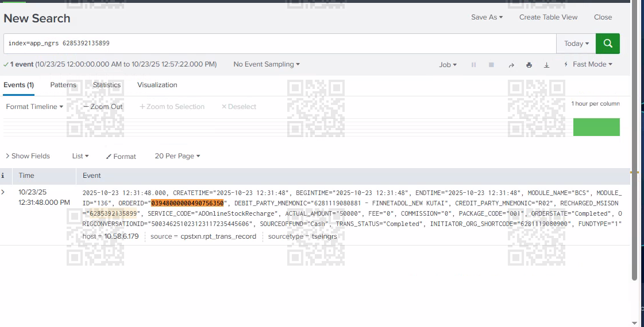Click sourcetype value tselngrs
The height and width of the screenshot is (327, 644).
[x=324, y=236]
